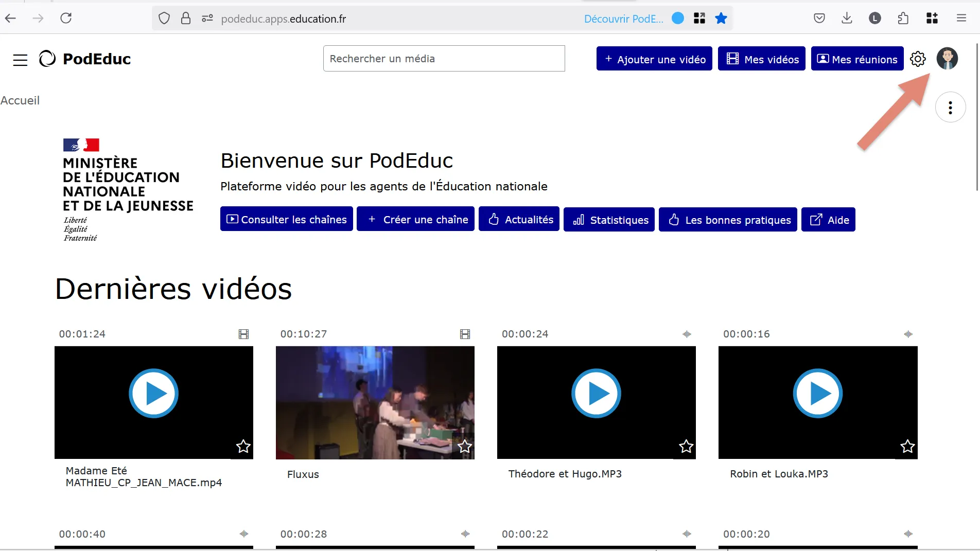This screenshot has height=551, width=980.
Task: Click audio waveform icon beside 00:00:20
Action: coord(908,534)
